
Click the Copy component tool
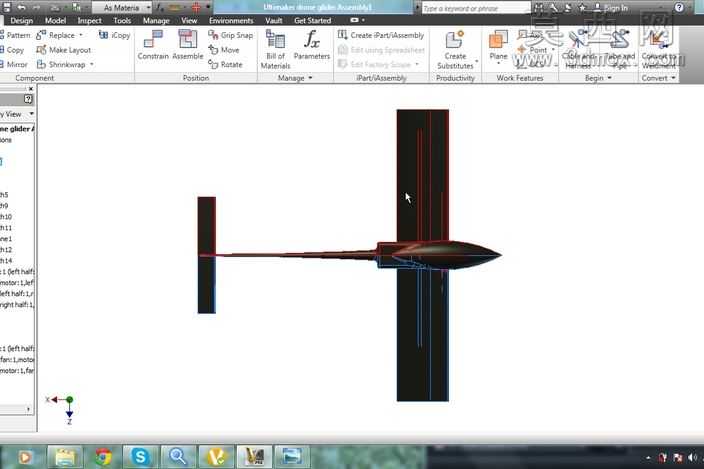click(x=12, y=50)
